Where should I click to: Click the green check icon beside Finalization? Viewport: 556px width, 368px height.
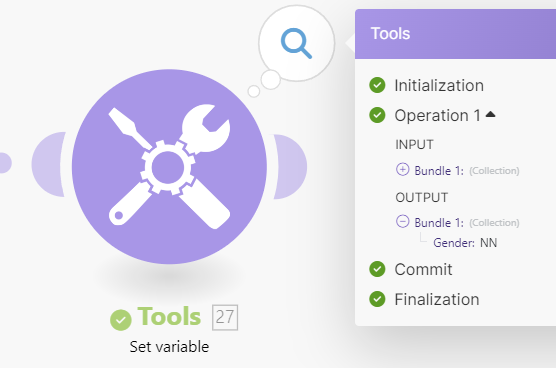tap(377, 299)
